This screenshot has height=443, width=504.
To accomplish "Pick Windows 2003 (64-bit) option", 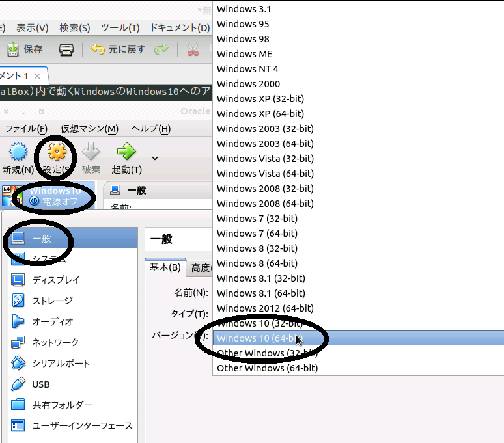I will pyautogui.click(x=358, y=144).
